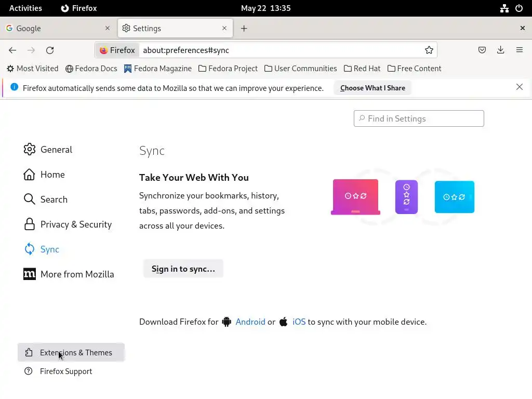
Task: Open the Firefox hamburger menu
Action: tap(519, 50)
